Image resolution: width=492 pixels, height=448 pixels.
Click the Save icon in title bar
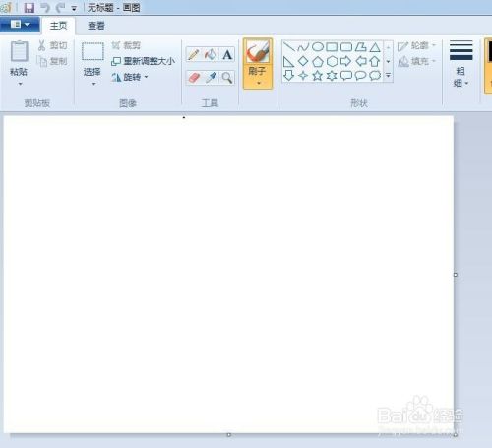click(30, 7)
